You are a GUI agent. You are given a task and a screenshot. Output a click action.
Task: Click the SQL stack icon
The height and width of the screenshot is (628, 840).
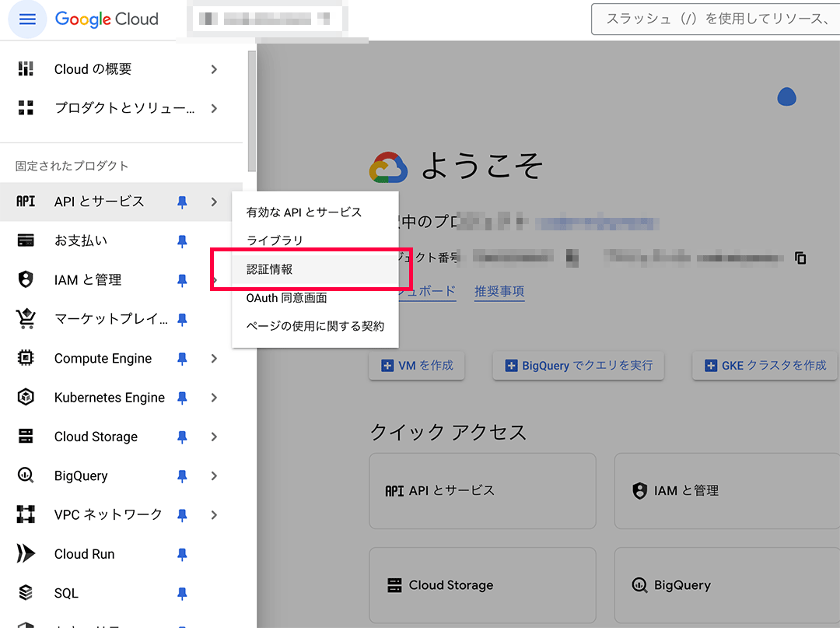click(x=26, y=593)
